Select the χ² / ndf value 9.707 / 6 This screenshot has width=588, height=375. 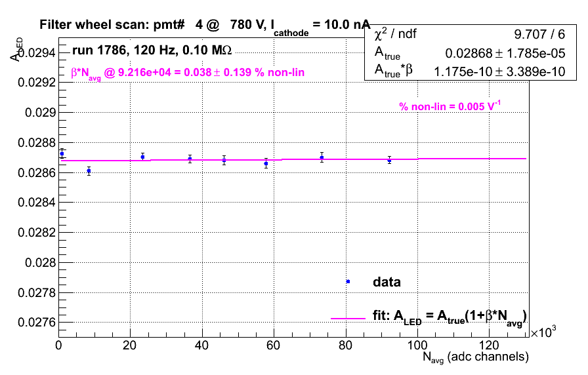pyautogui.click(x=539, y=35)
